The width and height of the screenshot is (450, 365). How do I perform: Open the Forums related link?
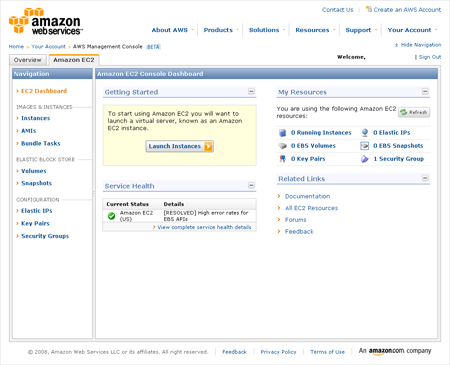tap(295, 220)
